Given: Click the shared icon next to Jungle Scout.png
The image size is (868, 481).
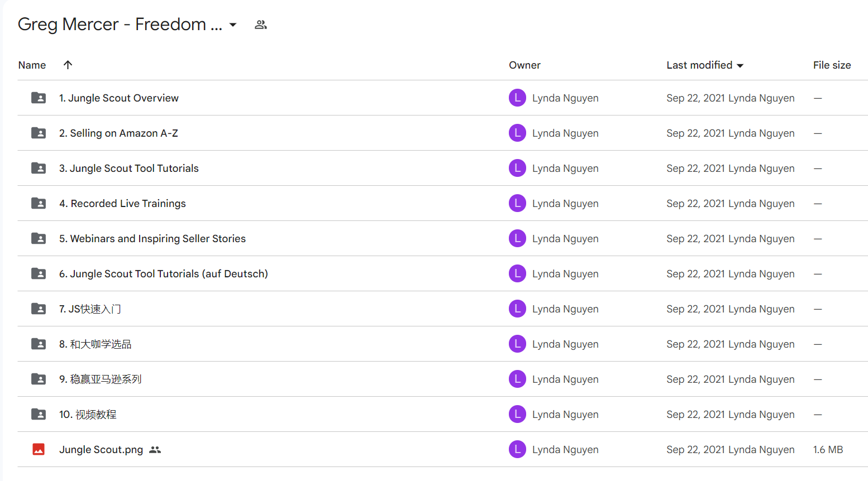Looking at the screenshot, I should (155, 450).
